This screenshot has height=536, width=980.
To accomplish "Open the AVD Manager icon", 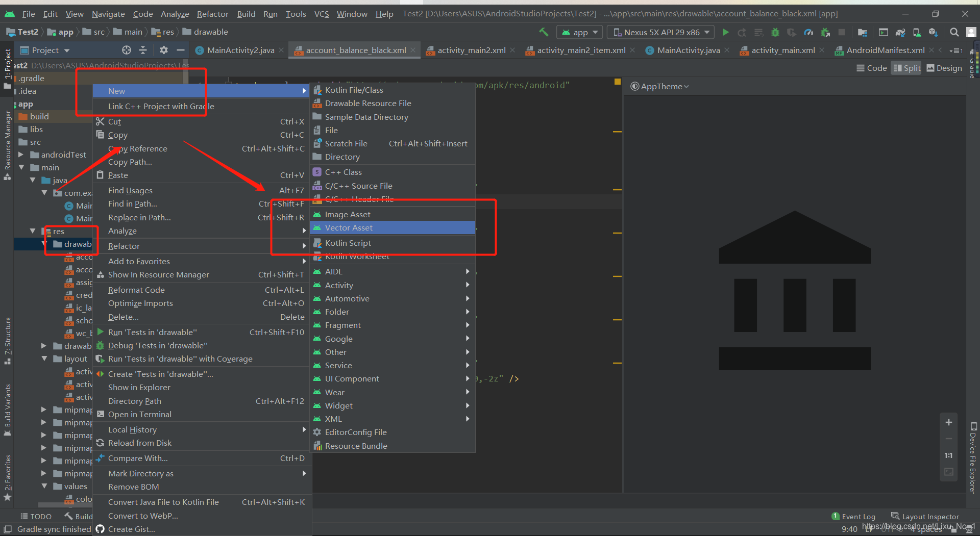I will click(917, 32).
